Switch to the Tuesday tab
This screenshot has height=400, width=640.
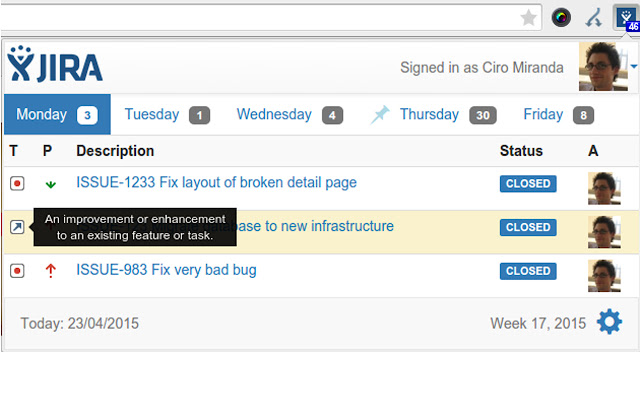166,114
